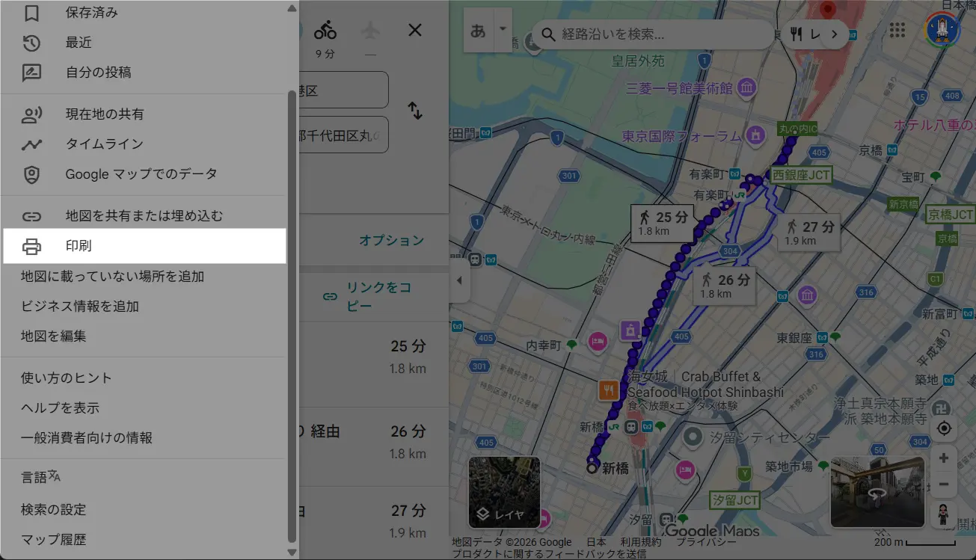This screenshot has width=976, height=560.
Task: Select 現在地の共有 location sharing
Action: pyautogui.click(x=144, y=114)
